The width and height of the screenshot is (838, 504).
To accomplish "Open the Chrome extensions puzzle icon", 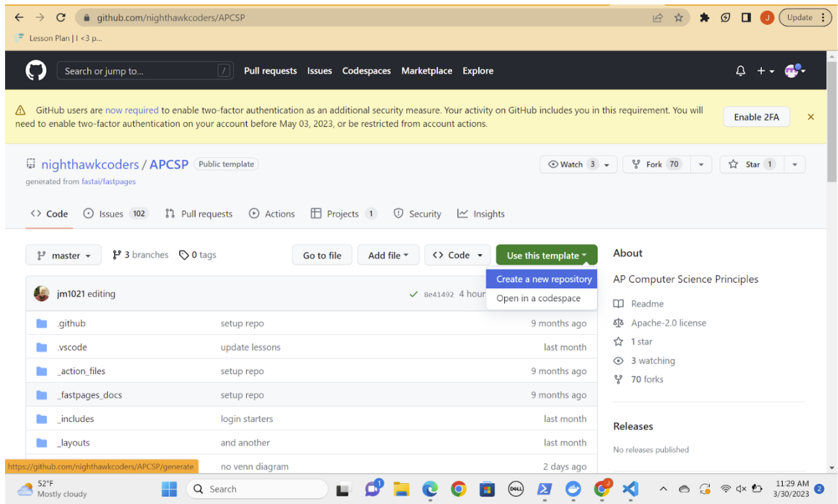I will 704,18.
